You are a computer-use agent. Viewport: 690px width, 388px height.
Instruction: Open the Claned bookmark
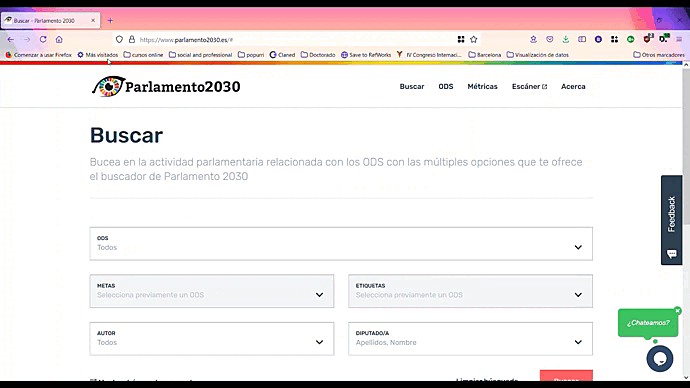283,55
